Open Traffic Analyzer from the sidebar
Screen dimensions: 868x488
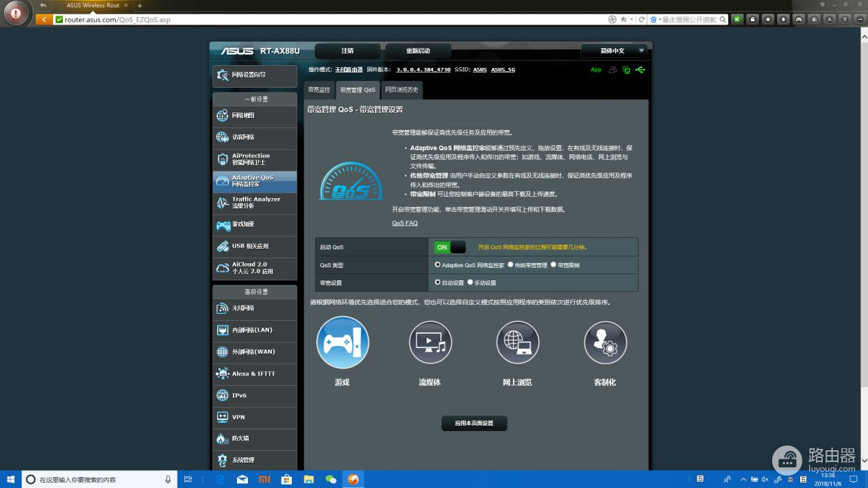point(255,203)
